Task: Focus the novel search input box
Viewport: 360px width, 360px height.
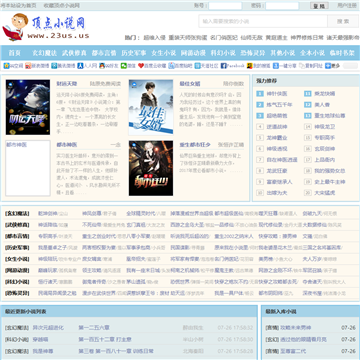Action: (x=263, y=21)
